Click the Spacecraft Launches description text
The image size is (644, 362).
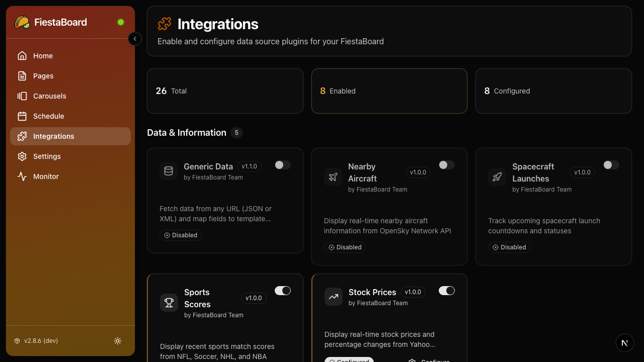pyautogui.click(x=544, y=226)
